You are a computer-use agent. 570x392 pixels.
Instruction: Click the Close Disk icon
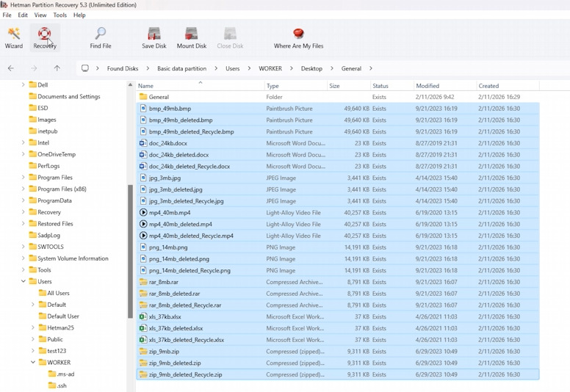click(230, 34)
